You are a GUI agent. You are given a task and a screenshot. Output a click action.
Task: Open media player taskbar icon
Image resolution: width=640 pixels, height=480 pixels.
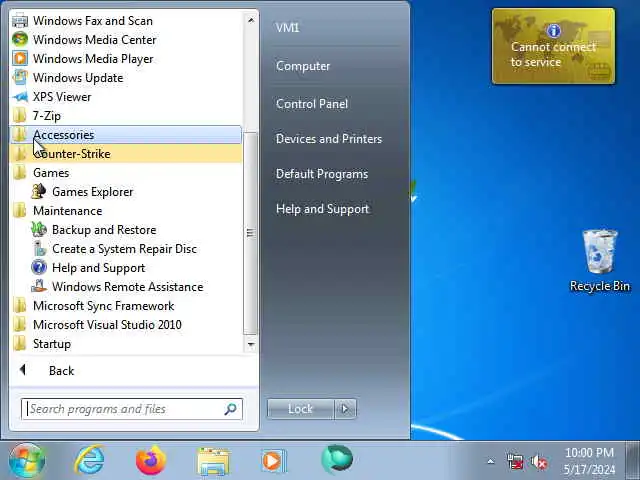point(273,461)
